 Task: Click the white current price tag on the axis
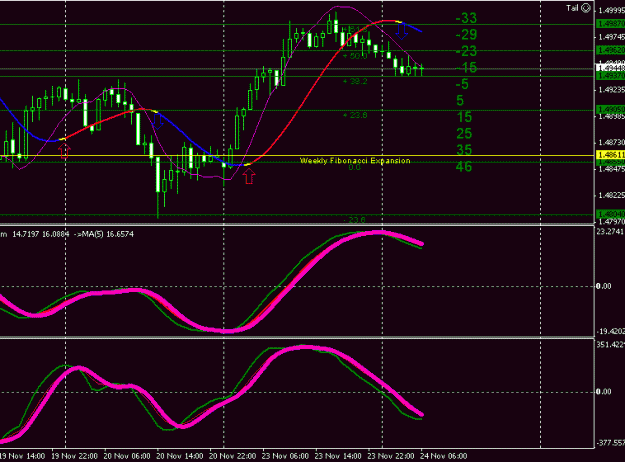(611, 68)
